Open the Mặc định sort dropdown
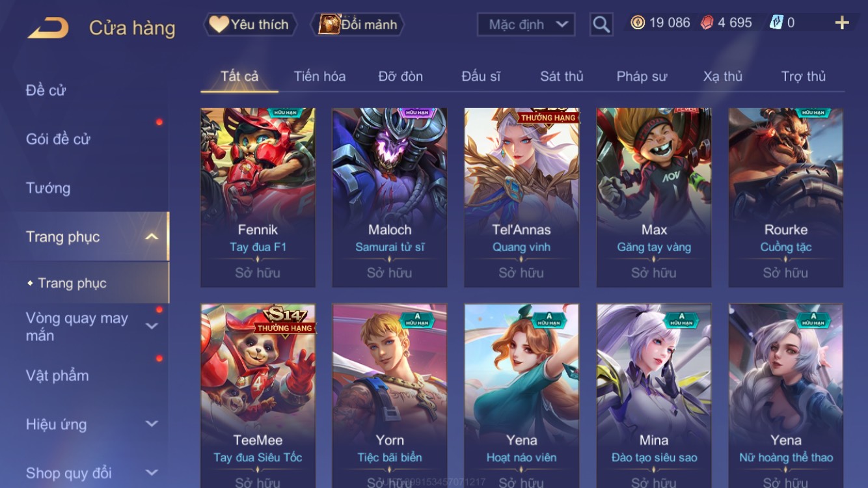The height and width of the screenshot is (488, 868). (526, 25)
